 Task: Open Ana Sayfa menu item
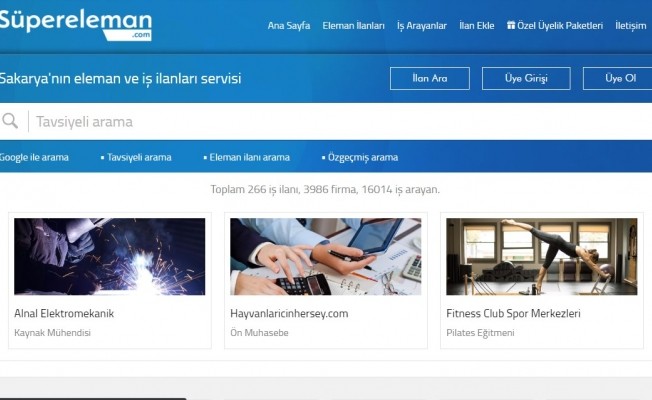pos(289,26)
